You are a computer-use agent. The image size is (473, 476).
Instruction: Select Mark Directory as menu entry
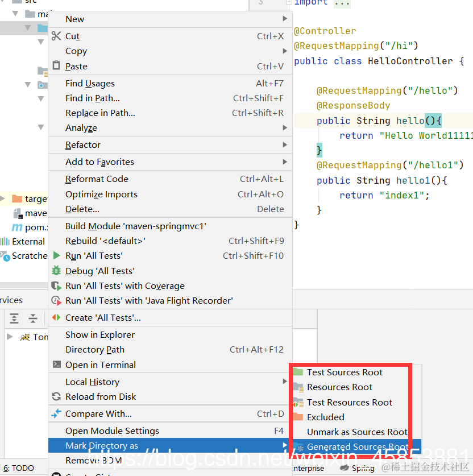170,446
